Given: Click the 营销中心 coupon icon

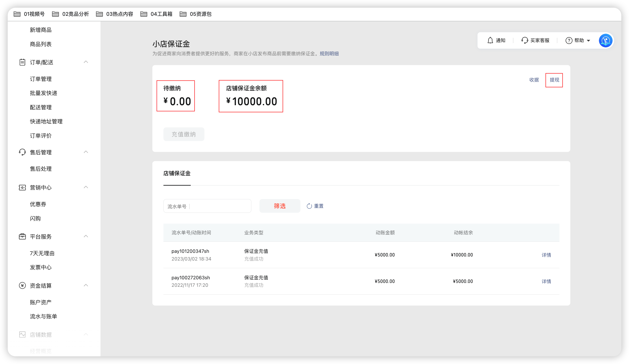Looking at the screenshot, I should pos(22,188).
